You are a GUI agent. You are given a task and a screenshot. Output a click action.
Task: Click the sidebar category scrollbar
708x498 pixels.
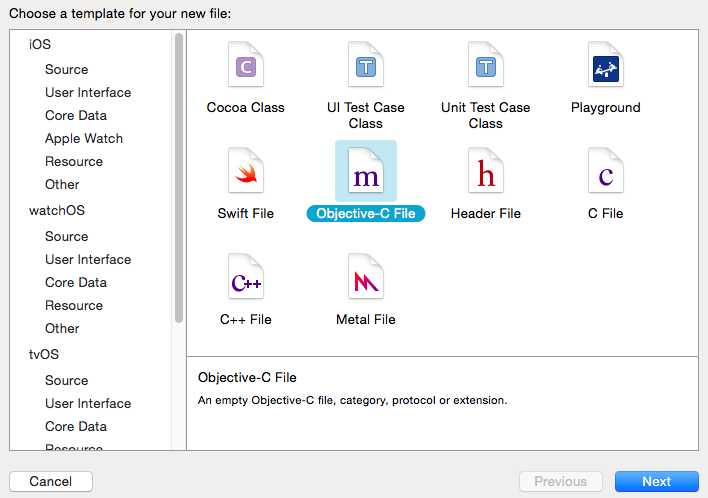pos(179,180)
